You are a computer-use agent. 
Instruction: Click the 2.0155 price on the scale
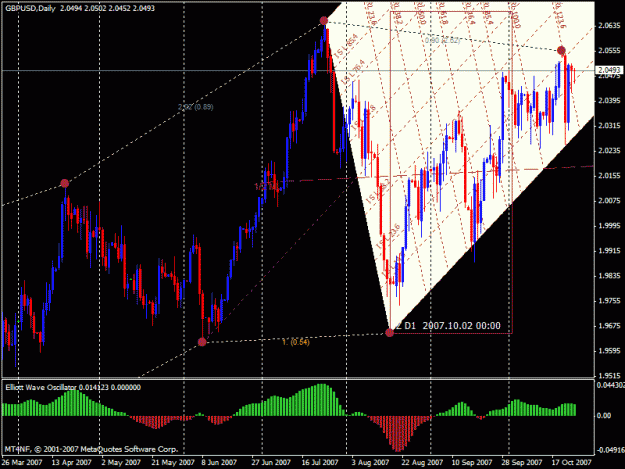point(609,176)
